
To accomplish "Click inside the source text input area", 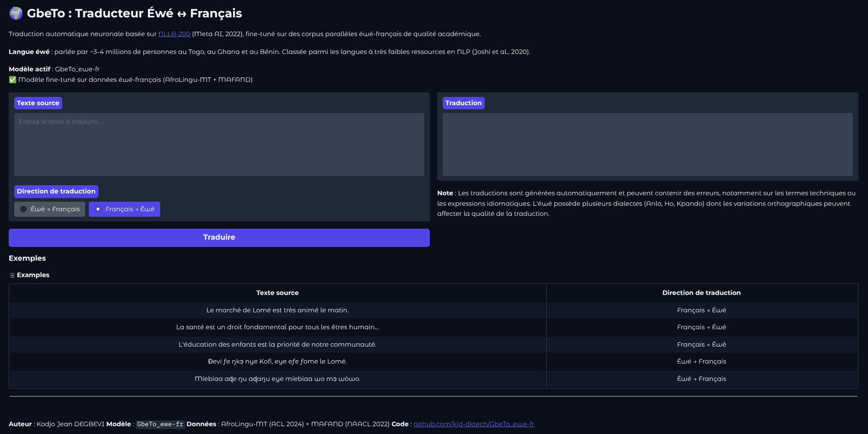I will coord(219,144).
